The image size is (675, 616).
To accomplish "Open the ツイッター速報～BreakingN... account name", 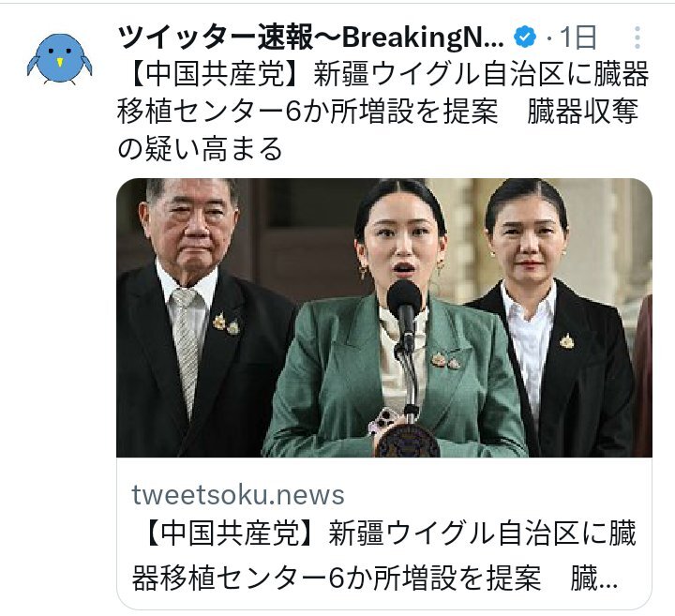I will [x=310, y=38].
